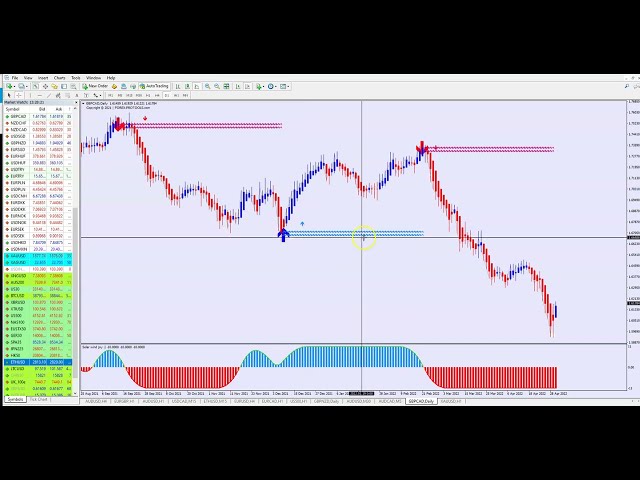Image resolution: width=640 pixels, height=480 pixels.
Task: Select the GBPCAD row in Market Watch
Action: coord(18,116)
